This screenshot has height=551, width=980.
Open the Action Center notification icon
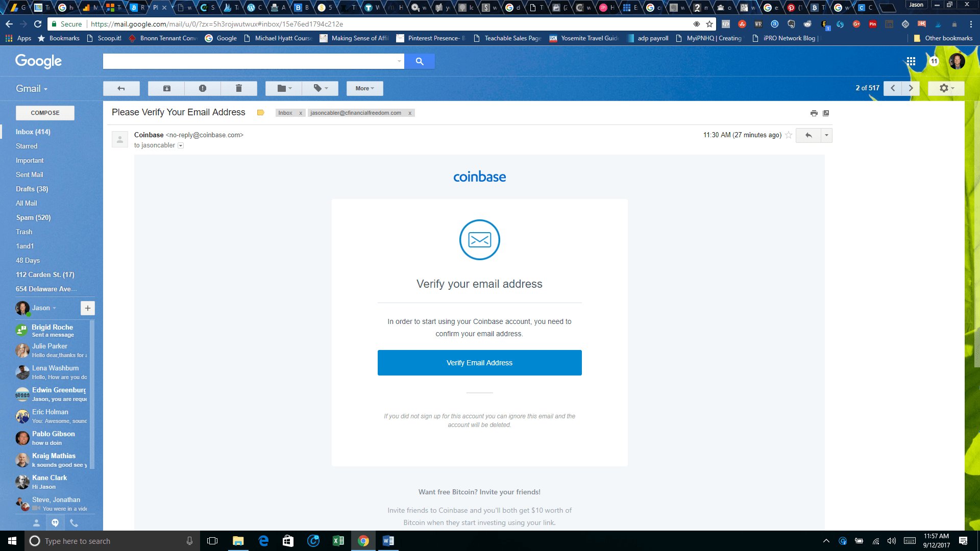(963, 541)
